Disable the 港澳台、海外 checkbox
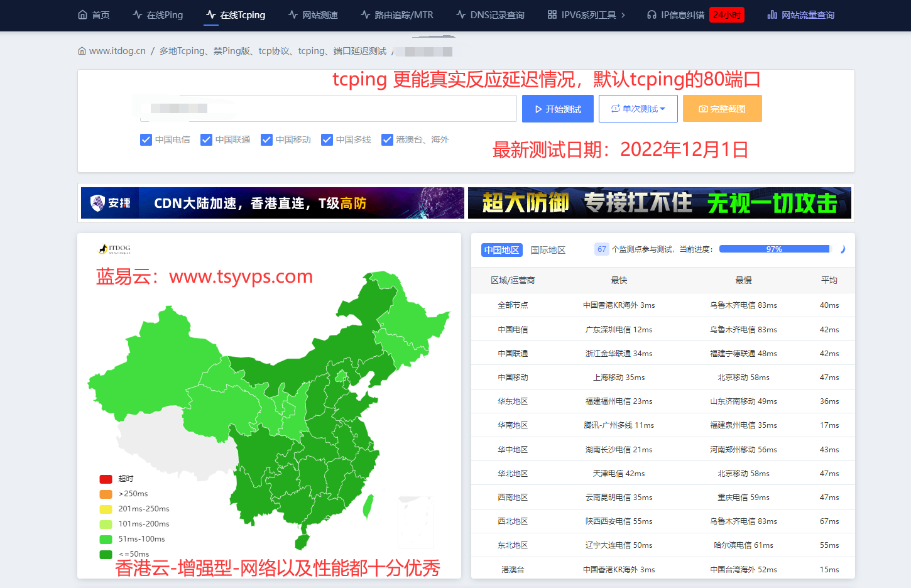Screen dimensions: 911x588 [x=387, y=139]
